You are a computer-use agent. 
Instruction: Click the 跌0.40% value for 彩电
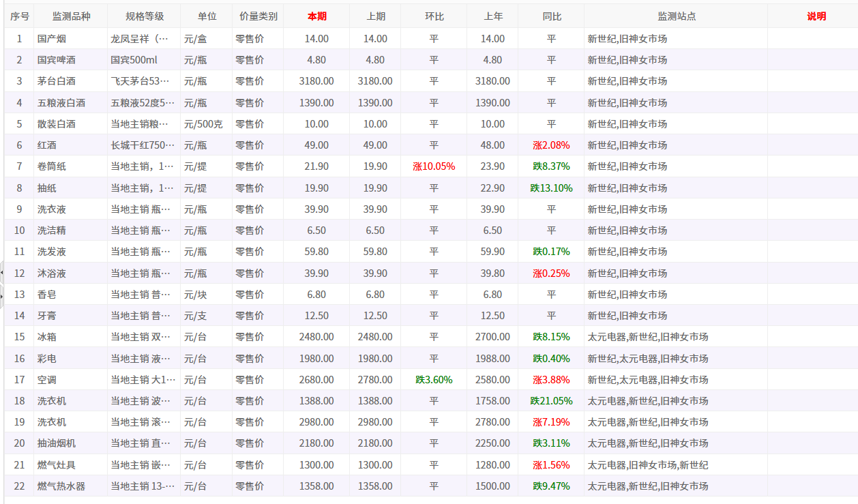tap(551, 359)
